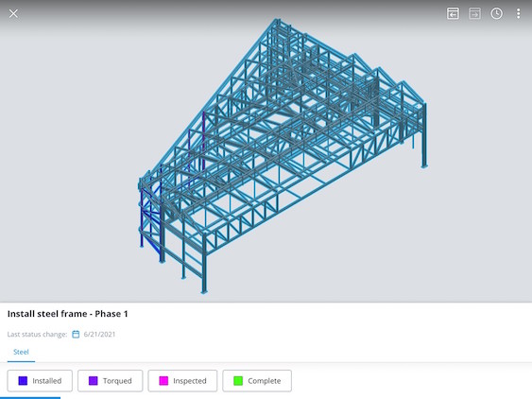Click the Last status change label

point(37,334)
